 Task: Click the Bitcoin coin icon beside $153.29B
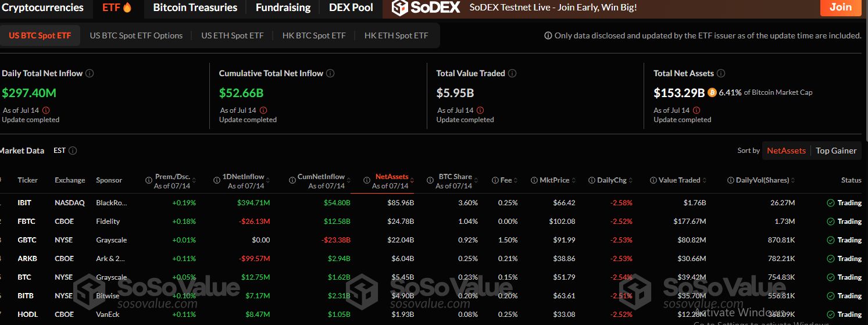712,92
